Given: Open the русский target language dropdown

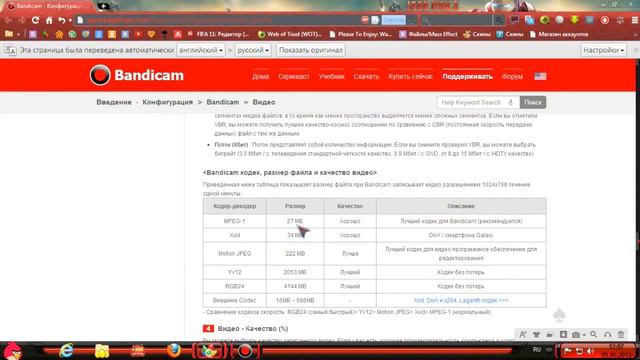Looking at the screenshot, I should (x=253, y=50).
